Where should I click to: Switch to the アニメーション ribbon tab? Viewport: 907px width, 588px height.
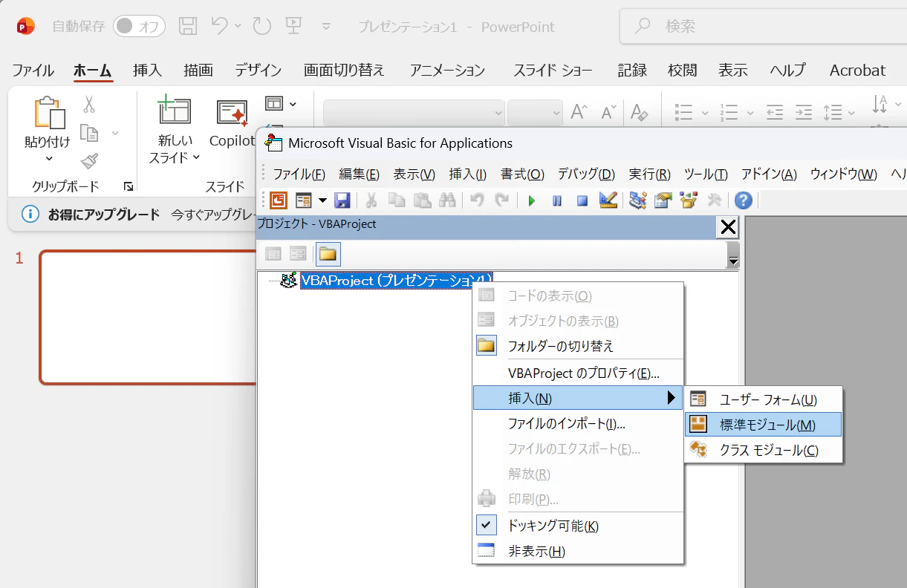click(447, 71)
